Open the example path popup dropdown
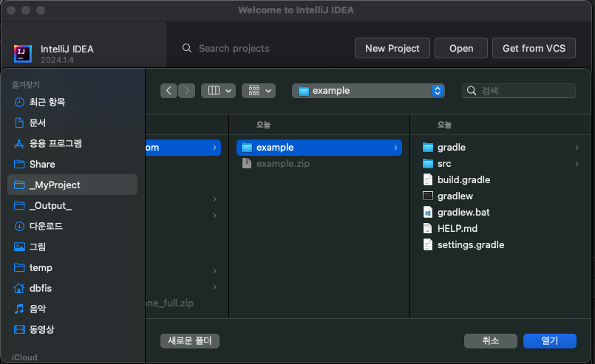 tap(368, 91)
